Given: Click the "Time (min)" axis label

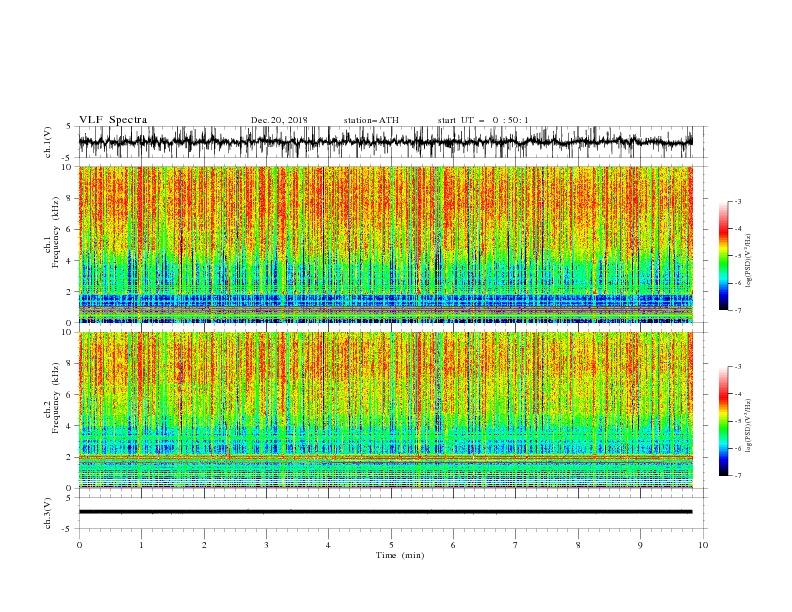Looking at the screenshot, I should tap(400, 555).
